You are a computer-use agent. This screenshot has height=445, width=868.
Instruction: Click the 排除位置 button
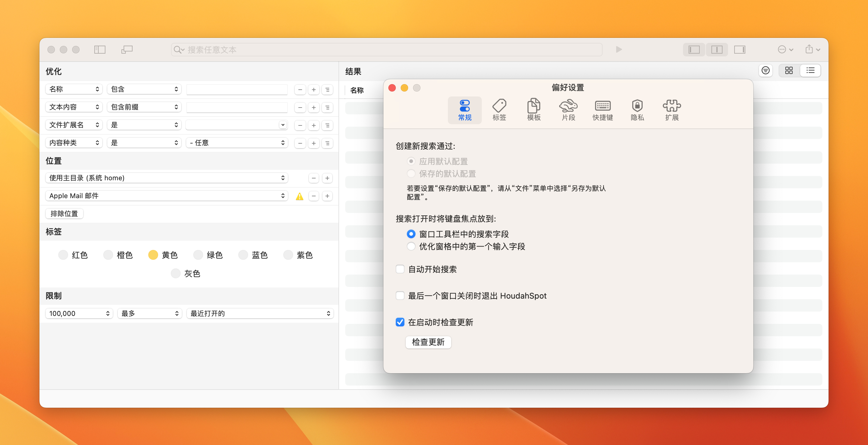64,214
